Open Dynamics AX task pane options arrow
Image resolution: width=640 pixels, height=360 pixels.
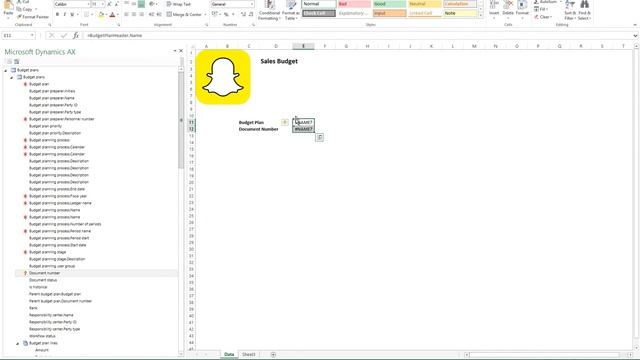(175, 51)
